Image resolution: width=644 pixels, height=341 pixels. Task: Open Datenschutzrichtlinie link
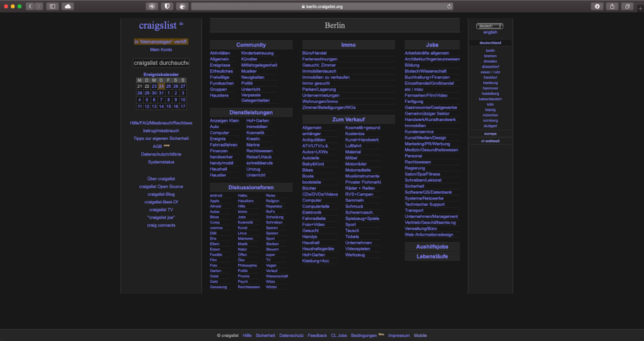pos(161,154)
